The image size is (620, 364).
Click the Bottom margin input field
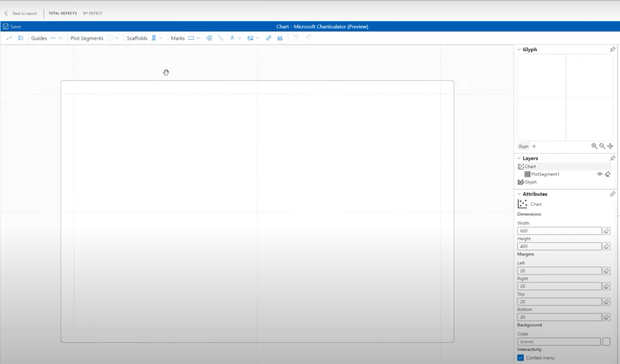click(559, 317)
